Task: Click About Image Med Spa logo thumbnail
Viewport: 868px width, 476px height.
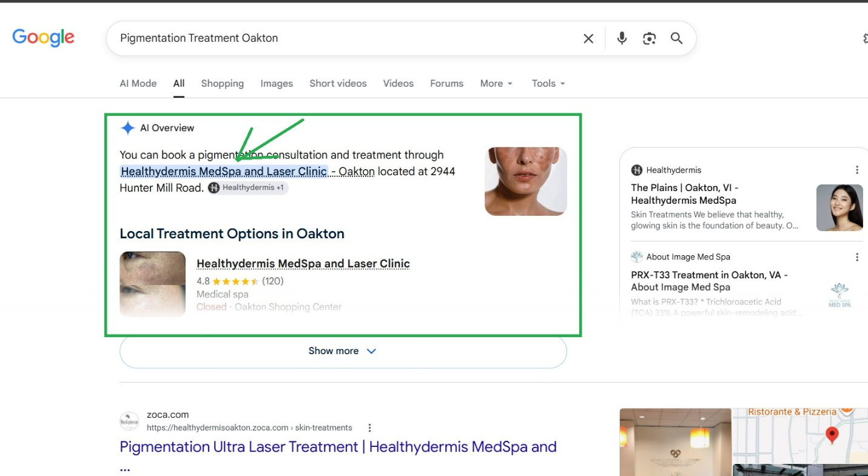Action: coord(839,295)
